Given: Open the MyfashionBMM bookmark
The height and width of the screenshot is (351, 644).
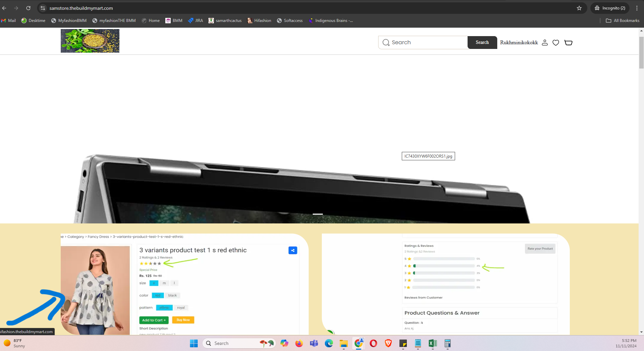Looking at the screenshot, I should (x=69, y=21).
